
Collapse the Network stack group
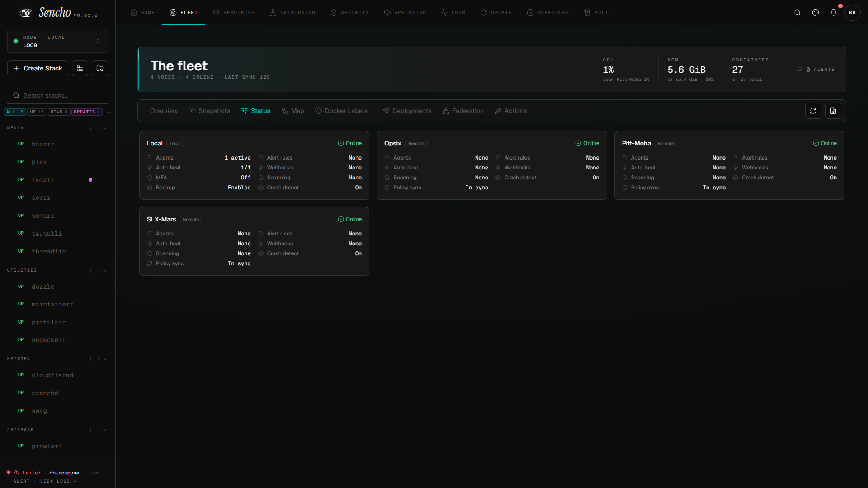pos(105,359)
